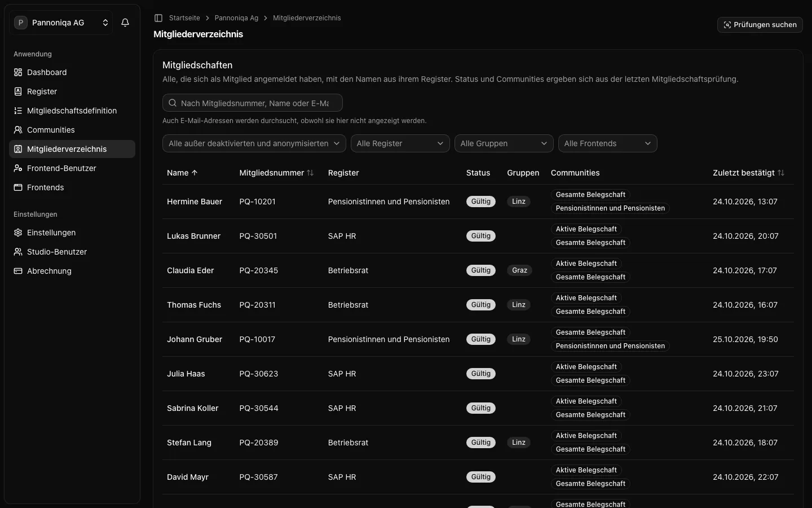
Task: Open the Alle Register filter dropdown
Action: pyautogui.click(x=400, y=143)
